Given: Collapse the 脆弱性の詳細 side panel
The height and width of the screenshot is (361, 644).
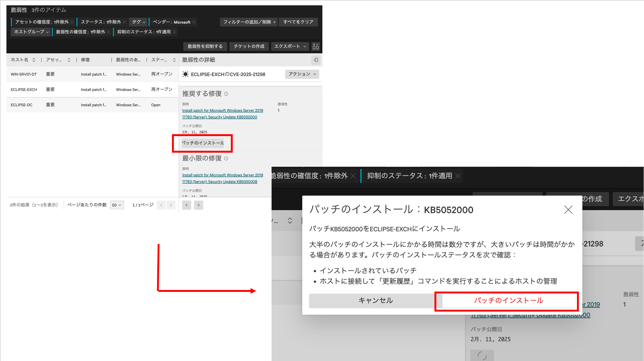Looking at the screenshot, I should pos(316,60).
